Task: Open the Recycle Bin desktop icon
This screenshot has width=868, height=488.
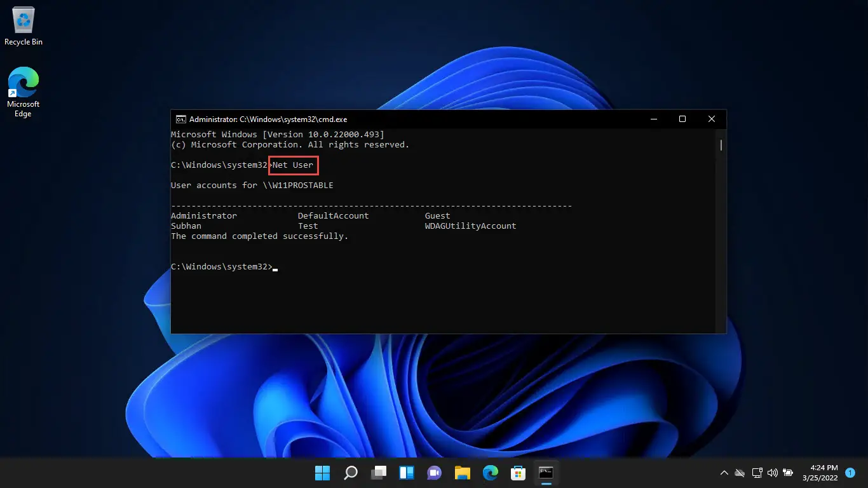Action: (x=24, y=26)
